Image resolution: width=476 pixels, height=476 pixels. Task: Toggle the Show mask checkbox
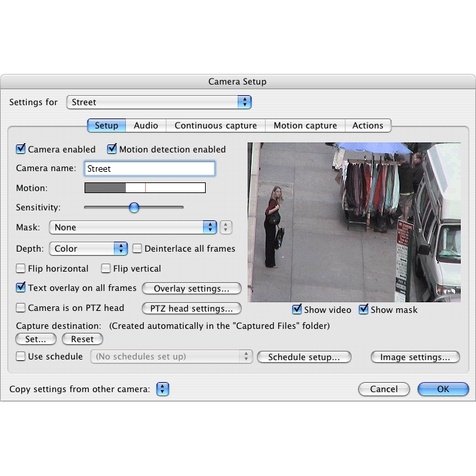click(364, 310)
